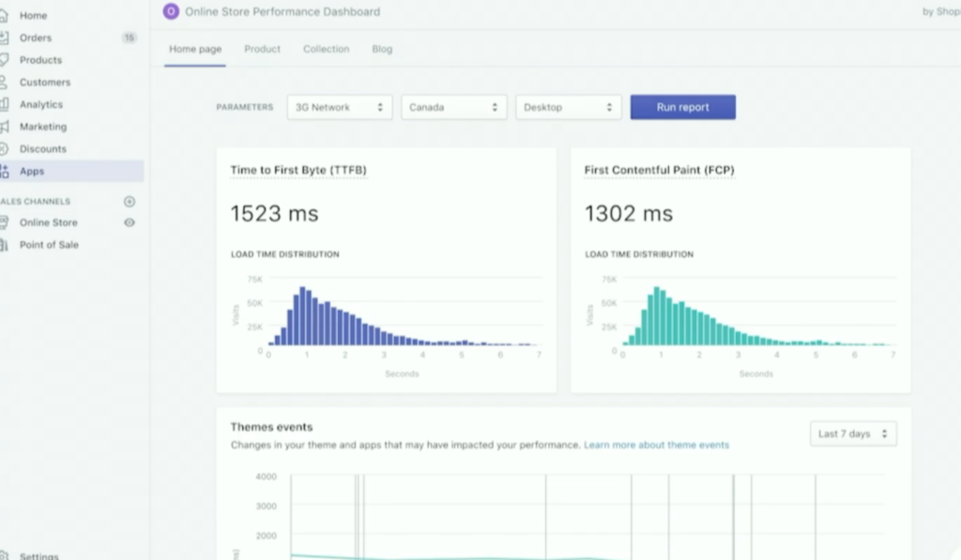Open the Orders section

tap(36, 38)
